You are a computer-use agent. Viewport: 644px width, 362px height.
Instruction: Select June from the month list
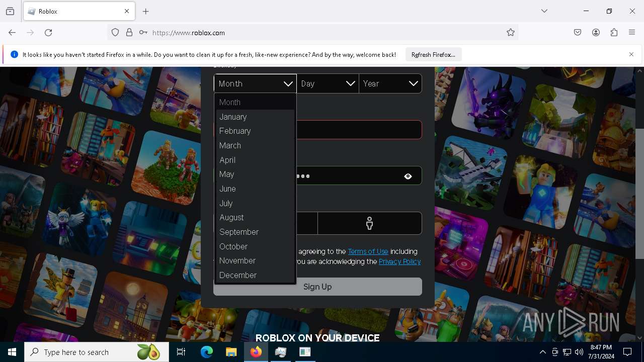255,189
